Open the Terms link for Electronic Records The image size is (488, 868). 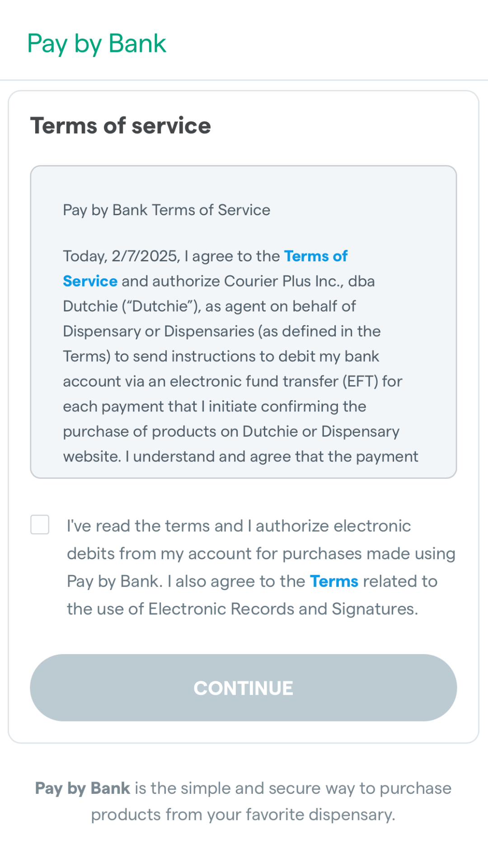[x=334, y=581]
